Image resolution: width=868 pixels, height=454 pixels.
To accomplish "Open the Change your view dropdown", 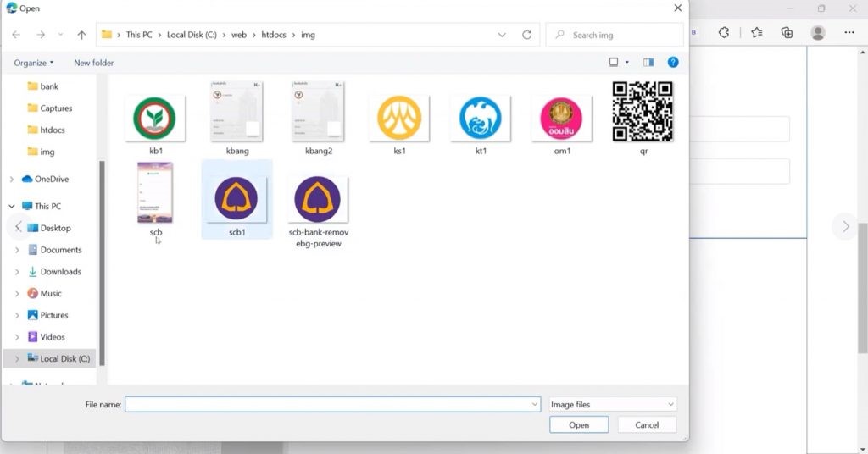I will [x=627, y=63].
